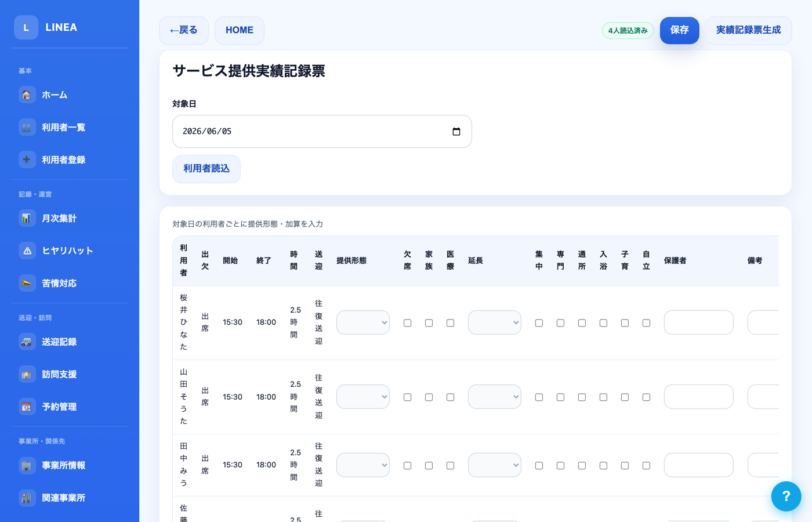Open 苦情対応 sidebar item
This screenshot has width=812, height=522.
(x=70, y=283)
